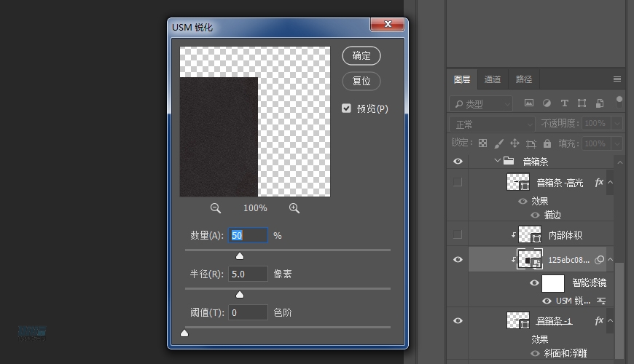Uncheck the 预览(P) preview checkbox
The height and width of the screenshot is (364, 634).
click(347, 108)
